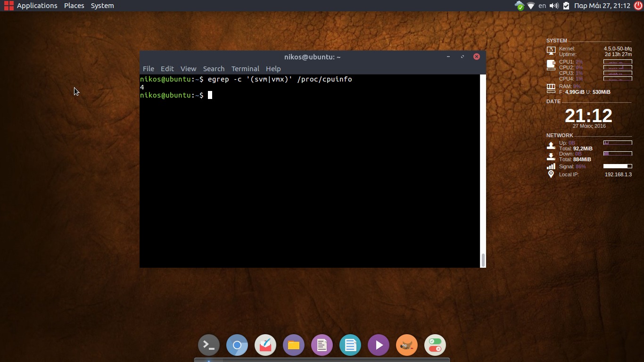
Task: Open the Chromium browser dock icon
Action: click(x=237, y=346)
